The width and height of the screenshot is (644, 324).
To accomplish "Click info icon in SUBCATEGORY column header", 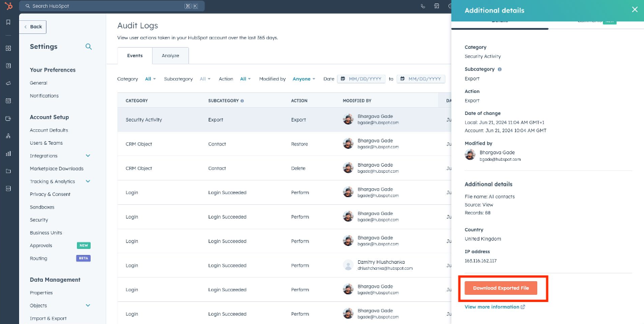I will 242,101.
